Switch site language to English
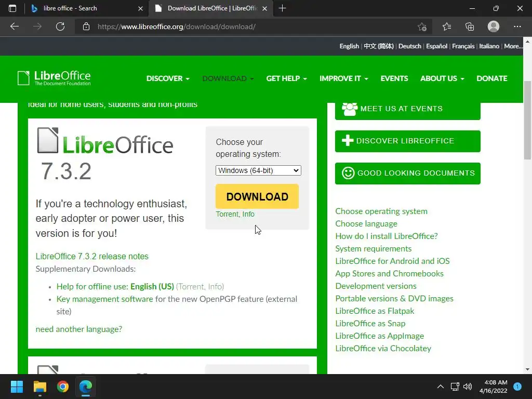Screen dimensions: 532x399 (349, 46)
